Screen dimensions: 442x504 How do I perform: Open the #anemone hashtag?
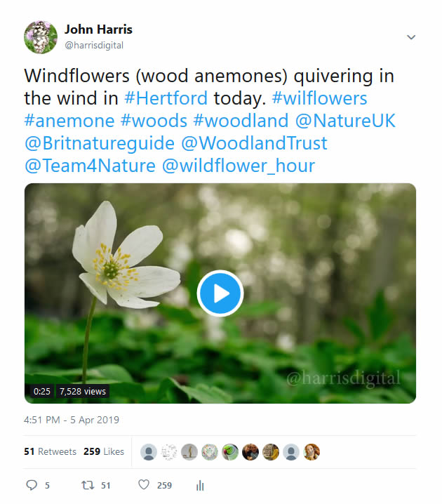click(x=69, y=121)
